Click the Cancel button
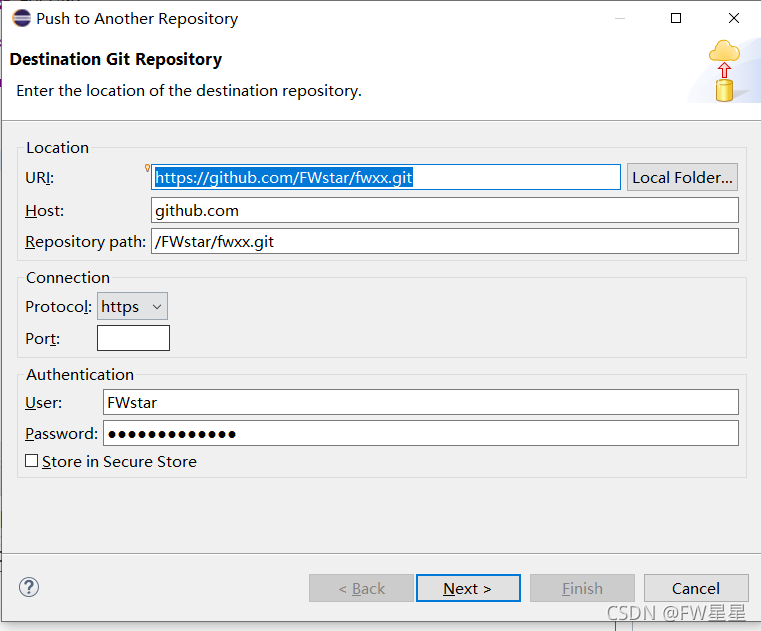The image size is (761, 631). coord(695,588)
